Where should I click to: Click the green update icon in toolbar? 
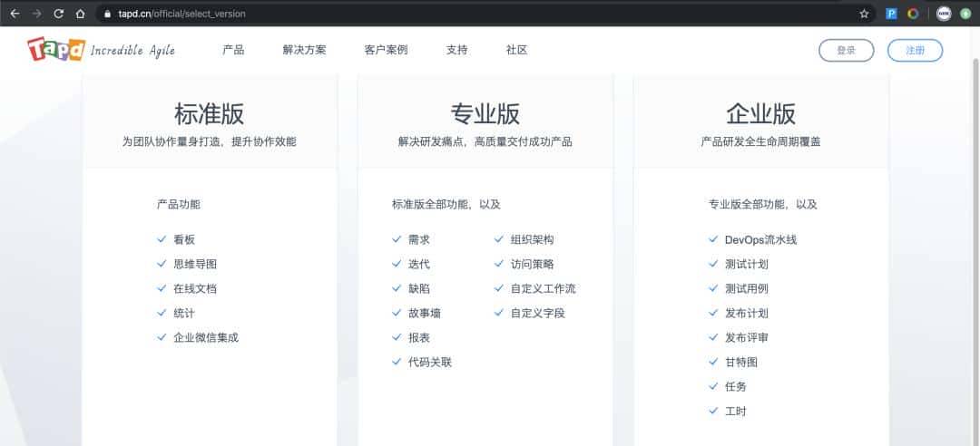pos(965,14)
